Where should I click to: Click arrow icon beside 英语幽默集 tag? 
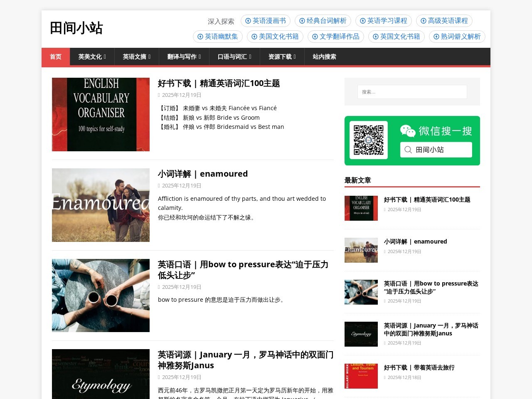tap(200, 37)
